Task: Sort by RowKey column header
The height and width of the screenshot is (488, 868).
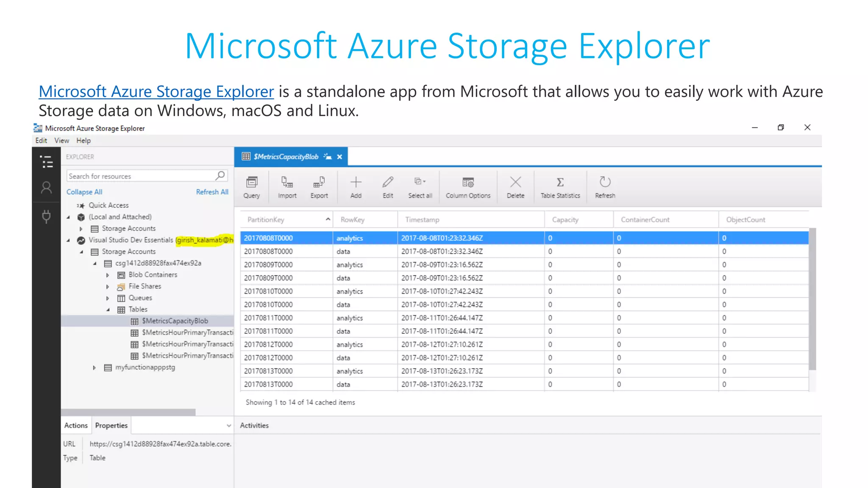Action: [365, 219]
